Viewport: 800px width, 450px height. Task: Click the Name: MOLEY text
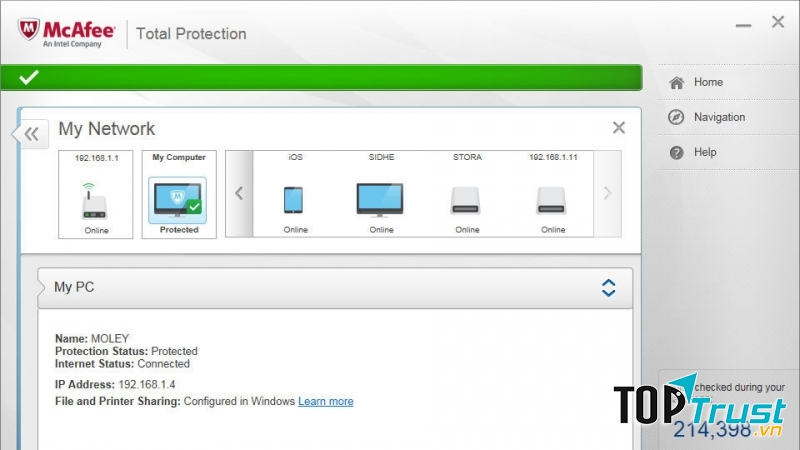92,338
